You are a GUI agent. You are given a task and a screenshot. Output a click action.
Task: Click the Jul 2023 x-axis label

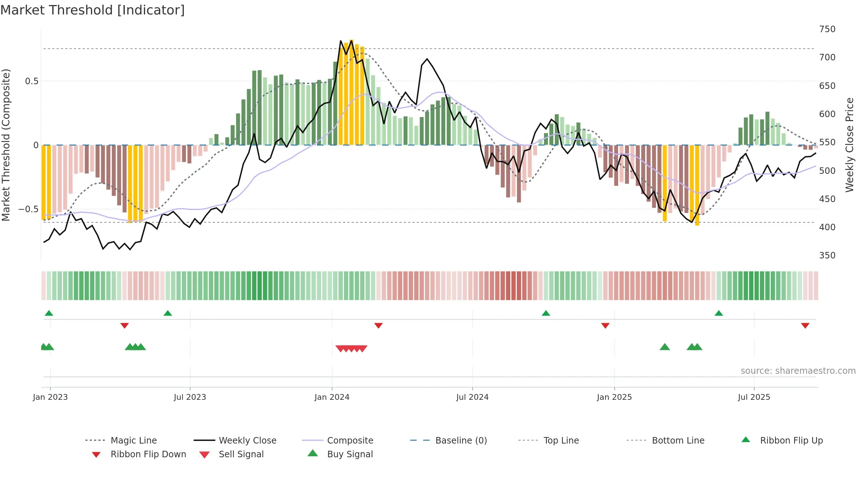pyautogui.click(x=190, y=397)
